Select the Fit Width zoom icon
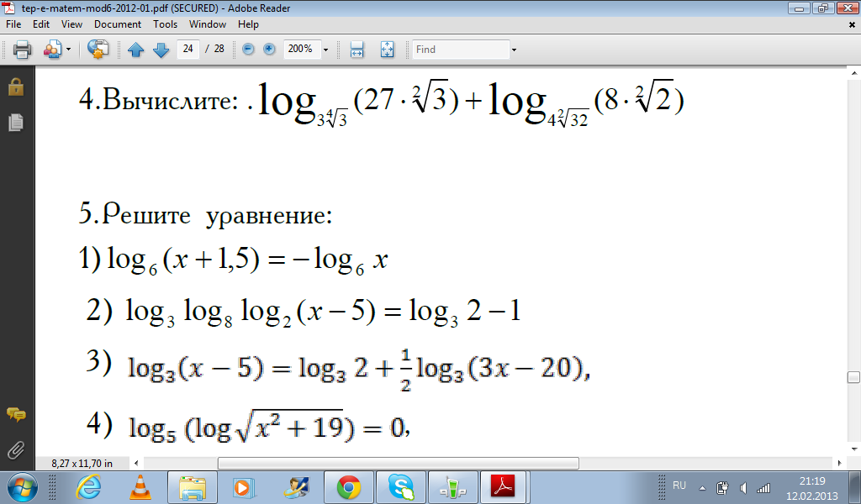This screenshot has width=861, height=504. point(356,50)
